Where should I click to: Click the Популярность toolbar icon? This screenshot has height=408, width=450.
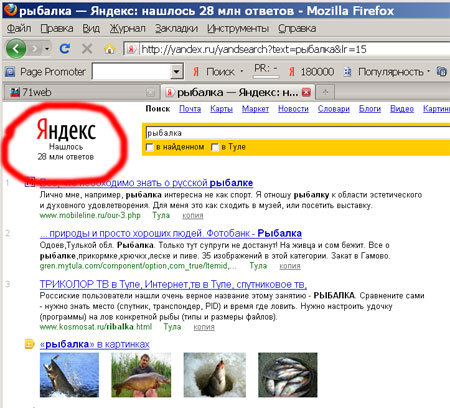(347, 72)
